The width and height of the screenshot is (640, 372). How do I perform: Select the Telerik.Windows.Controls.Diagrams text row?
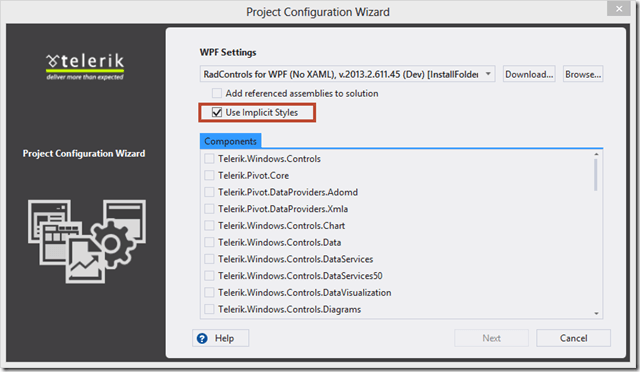289,309
